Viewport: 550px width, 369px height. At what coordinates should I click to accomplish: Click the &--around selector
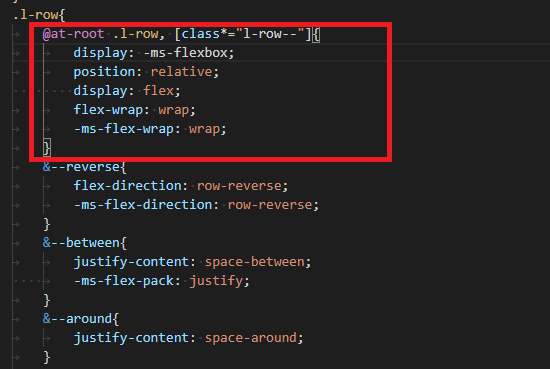[x=77, y=319]
